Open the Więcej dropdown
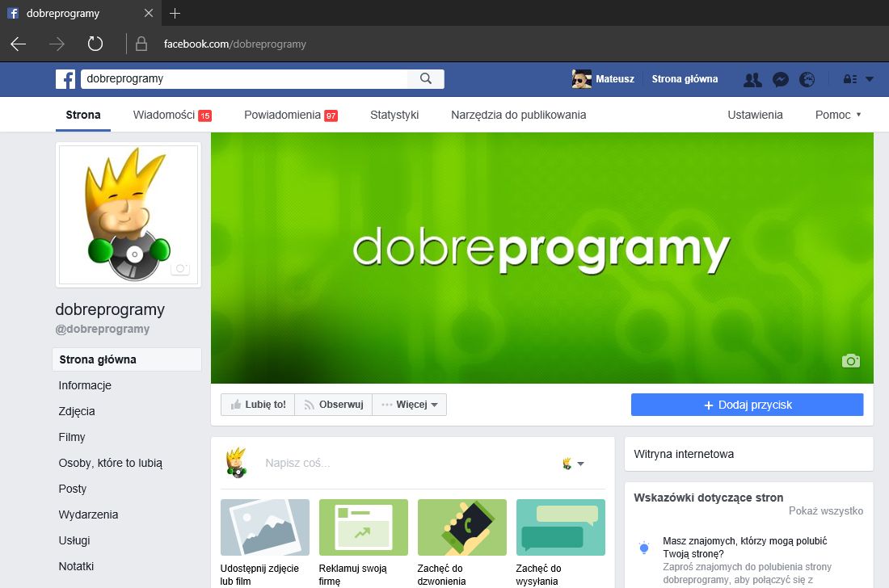Viewport: 889px width, 588px height. click(409, 404)
